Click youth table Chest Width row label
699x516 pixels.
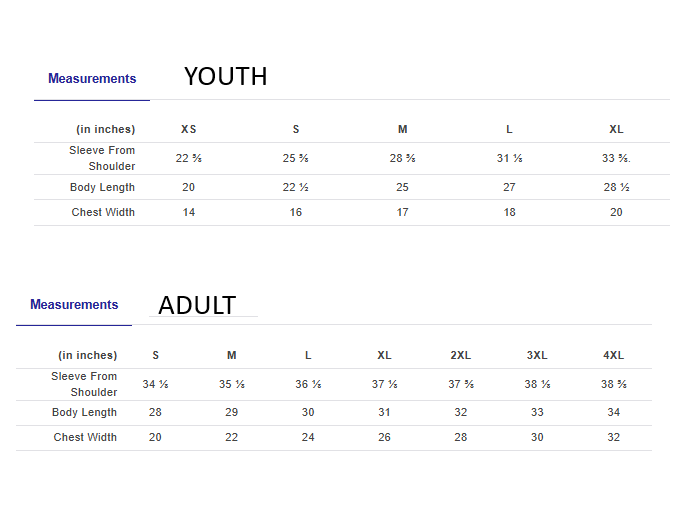coord(103,213)
